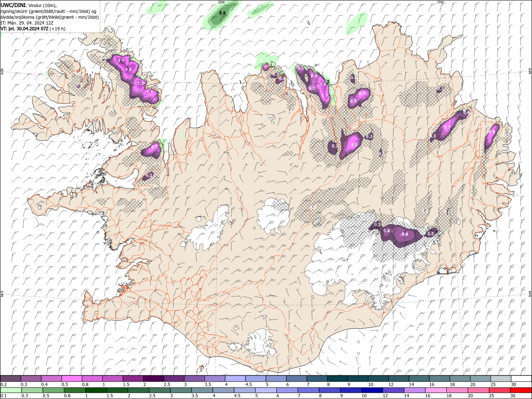Click deep blue lower swatch between 10 and 12
Screen dimensions: 532x399
(x=372, y=390)
